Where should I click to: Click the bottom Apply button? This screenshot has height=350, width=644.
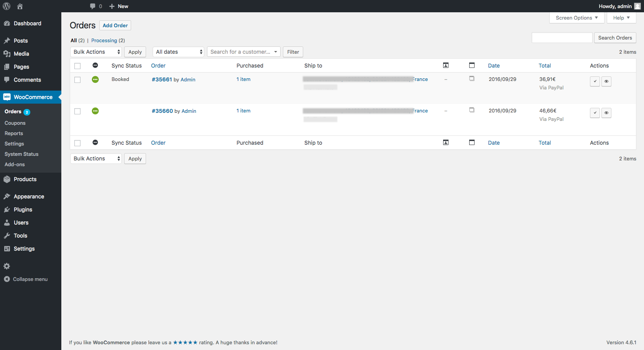click(x=135, y=158)
